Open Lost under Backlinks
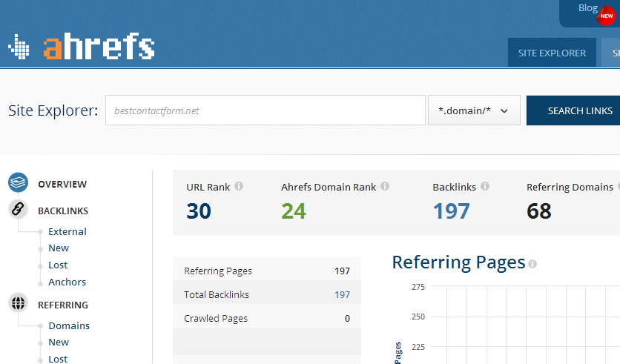This screenshot has height=364, width=620. 58,265
